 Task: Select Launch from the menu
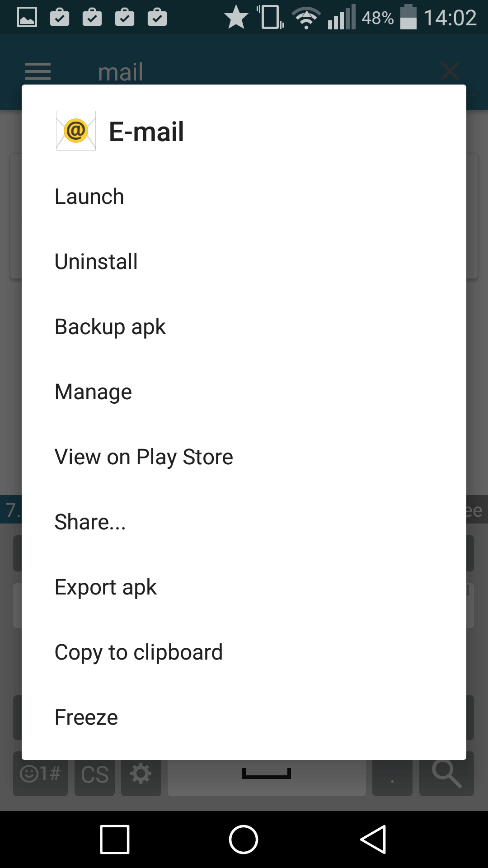pyautogui.click(x=244, y=197)
